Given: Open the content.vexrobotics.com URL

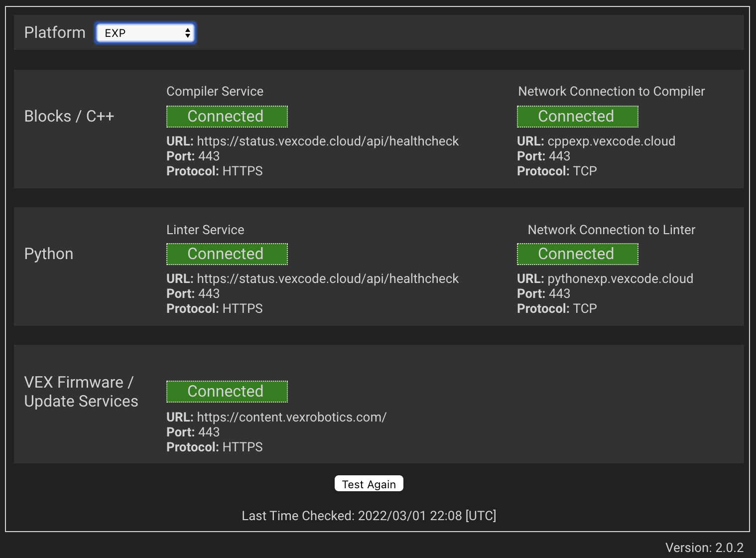Looking at the screenshot, I should (292, 417).
